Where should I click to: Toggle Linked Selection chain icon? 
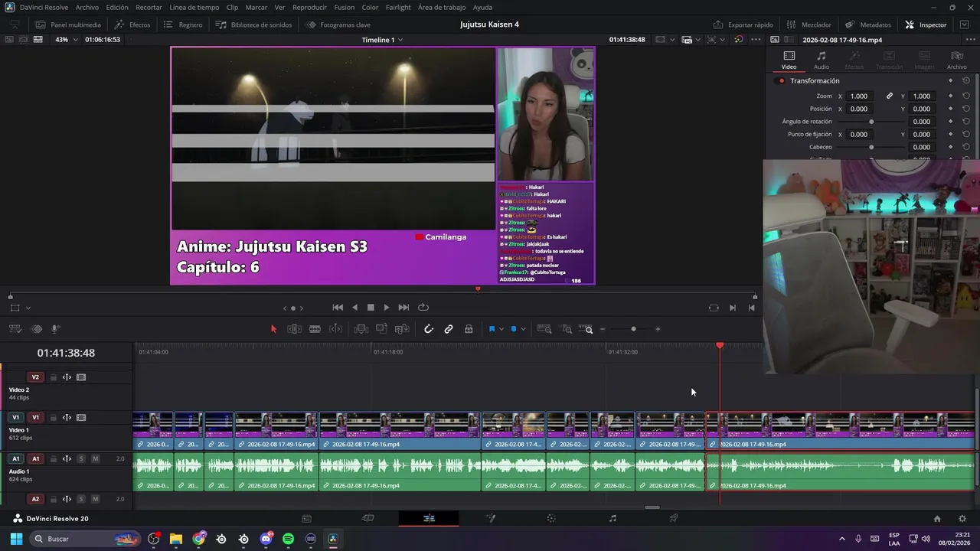coord(449,329)
